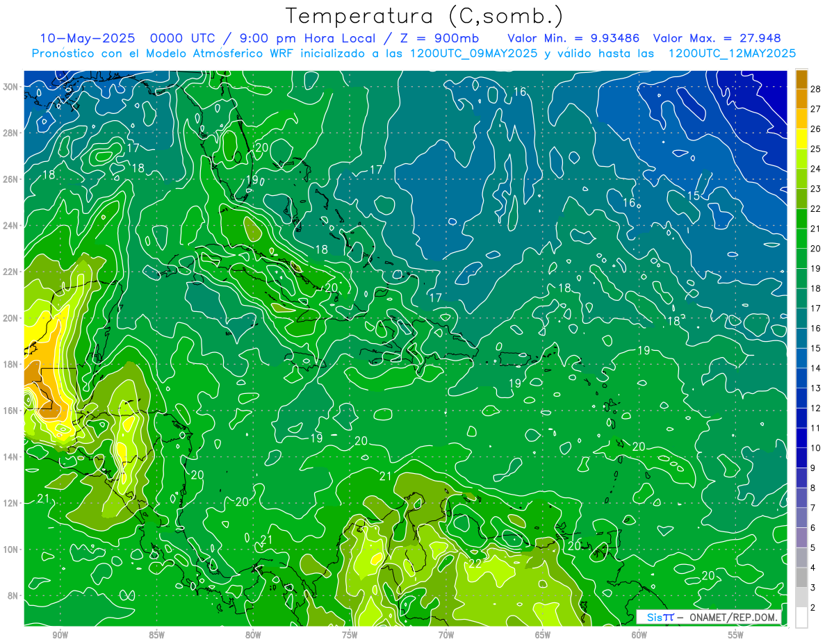The width and height of the screenshot is (834, 644).
Task: Click "Valor Max. = 27.948" text
Action: pyautogui.click(x=717, y=38)
